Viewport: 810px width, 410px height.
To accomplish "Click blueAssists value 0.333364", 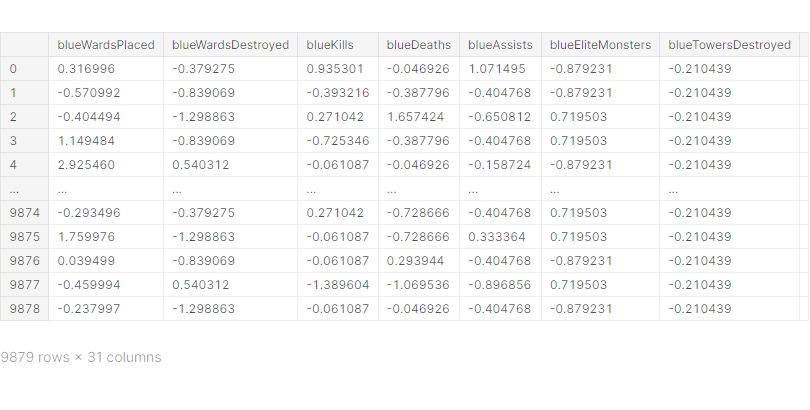I will (x=497, y=236).
